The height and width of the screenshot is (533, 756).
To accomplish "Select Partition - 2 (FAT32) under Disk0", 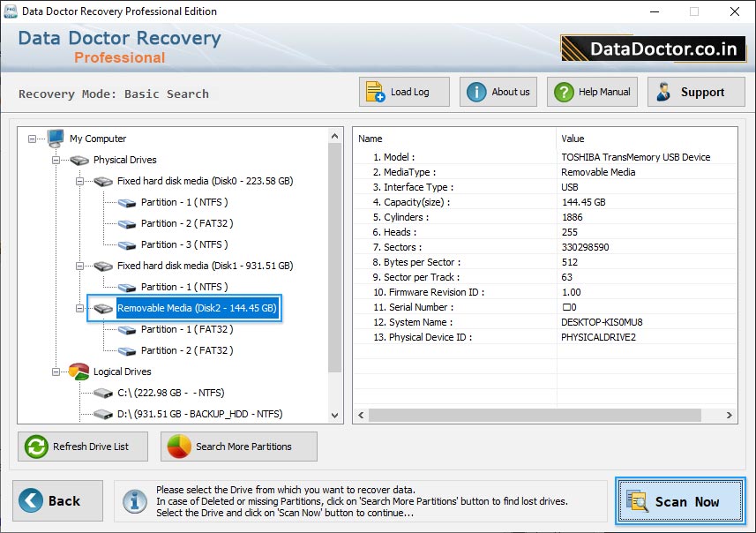I will click(x=184, y=223).
